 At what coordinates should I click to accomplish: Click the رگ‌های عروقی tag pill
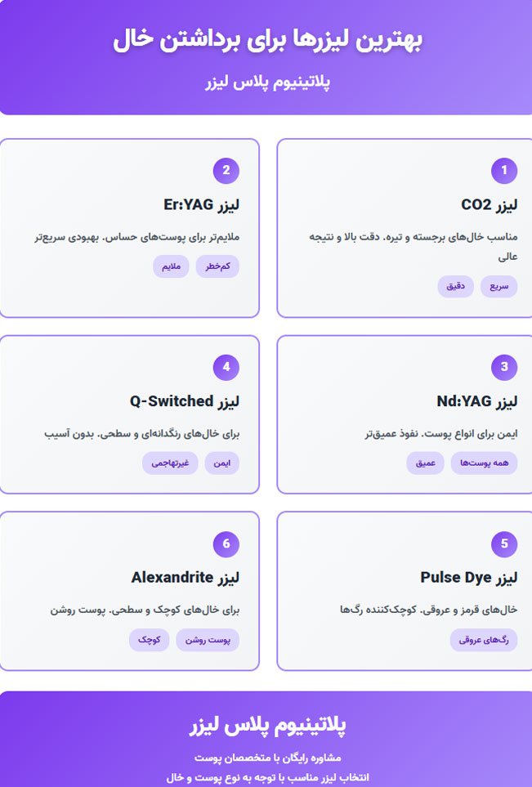(x=484, y=639)
